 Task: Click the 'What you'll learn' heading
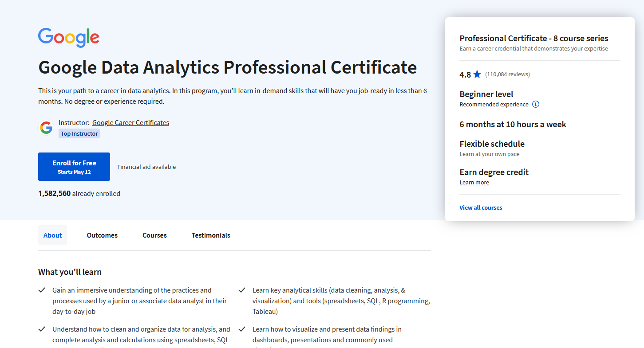coord(70,272)
